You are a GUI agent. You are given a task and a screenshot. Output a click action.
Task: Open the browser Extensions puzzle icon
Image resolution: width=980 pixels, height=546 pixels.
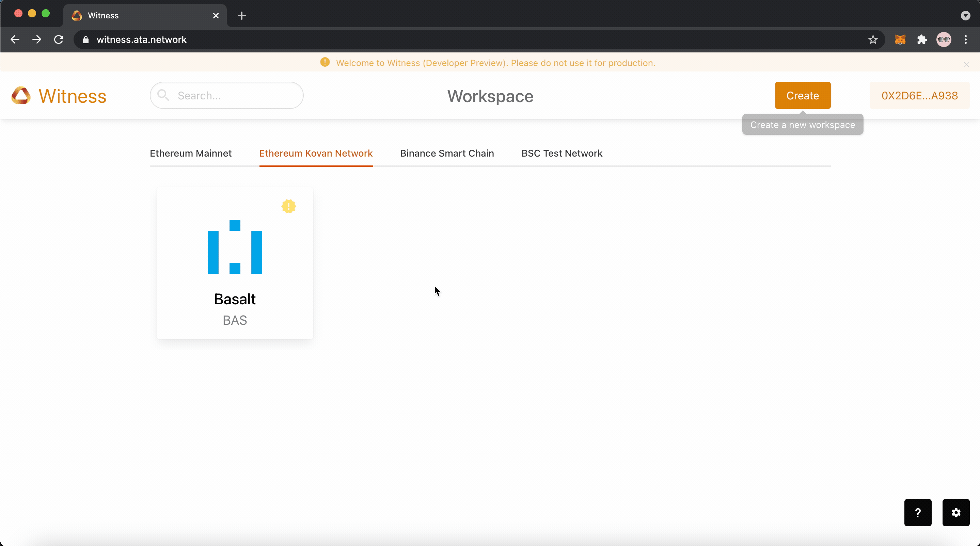(922, 39)
